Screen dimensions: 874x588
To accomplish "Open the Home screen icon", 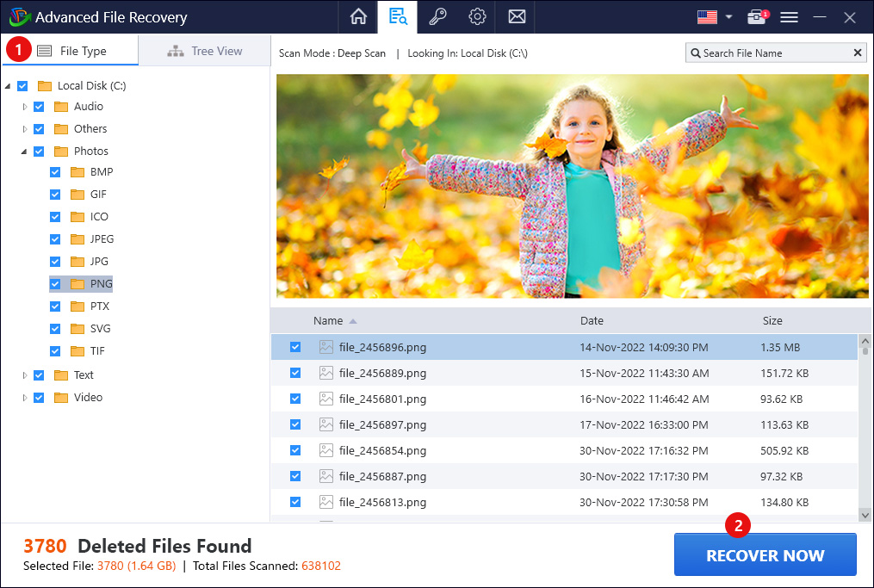I will (358, 16).
